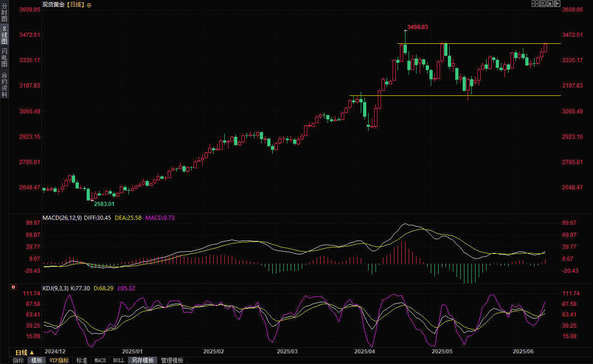The image size is (593, 364).
Task: Click the 3499.83 high price label
Action: click(418, 27)
